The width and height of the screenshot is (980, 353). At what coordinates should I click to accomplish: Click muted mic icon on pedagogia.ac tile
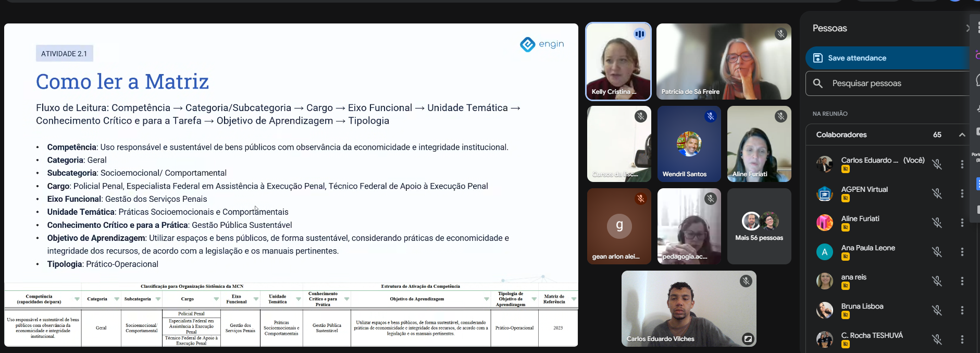711,199
